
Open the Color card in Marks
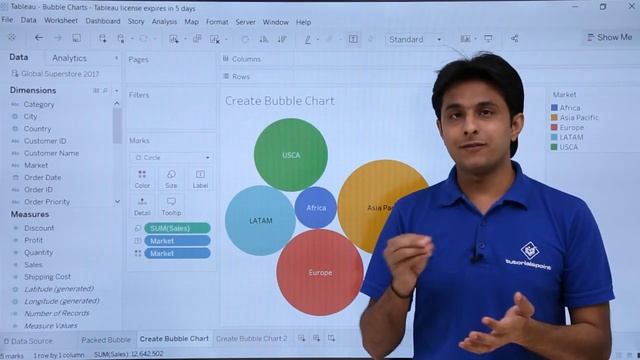tap(142, 179)
